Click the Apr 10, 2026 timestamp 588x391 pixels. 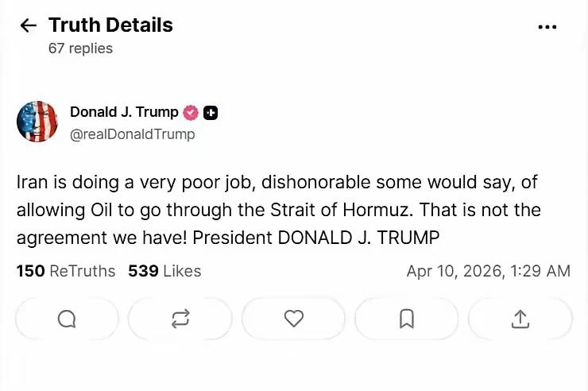pos(488,271)
